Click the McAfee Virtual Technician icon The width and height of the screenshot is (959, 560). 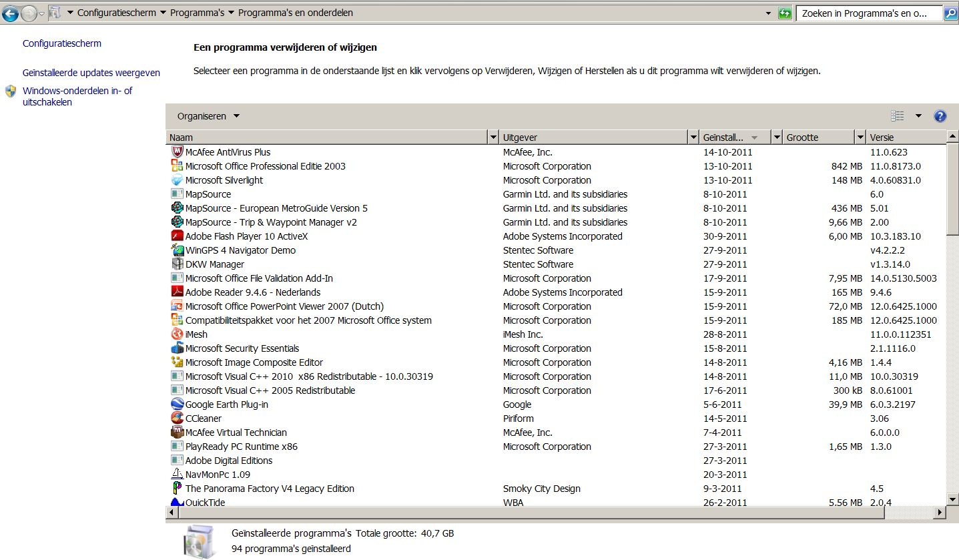[x=177, y=433]
